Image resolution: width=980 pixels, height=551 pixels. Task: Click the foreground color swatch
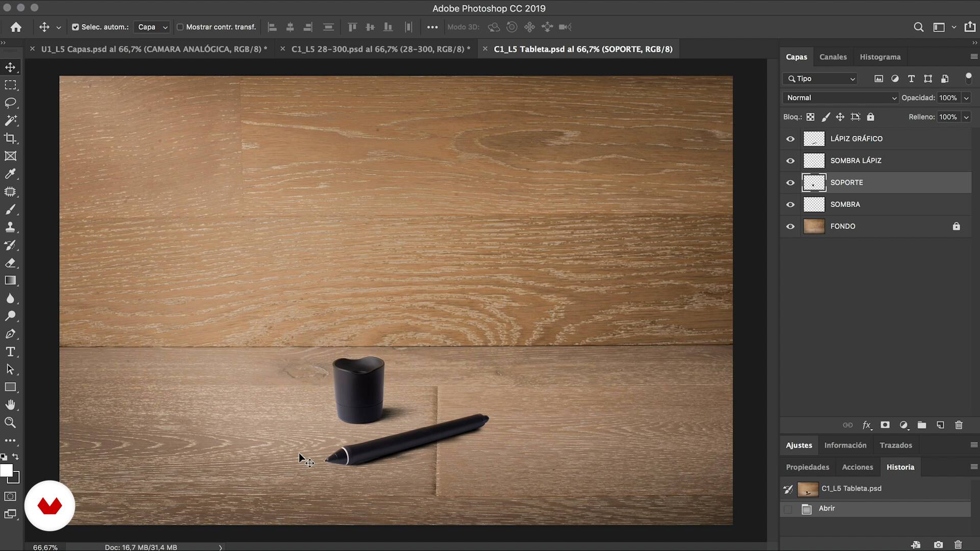(6, 470)
